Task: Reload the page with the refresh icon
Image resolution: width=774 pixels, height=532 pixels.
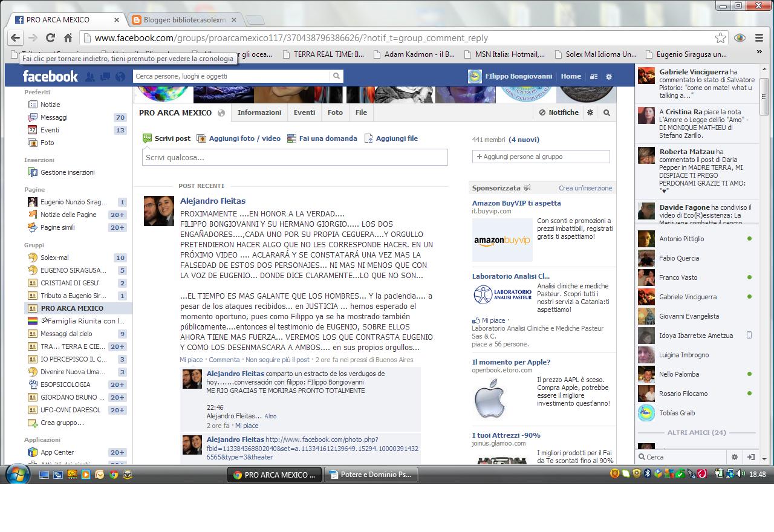Action: tap(50, 37)
